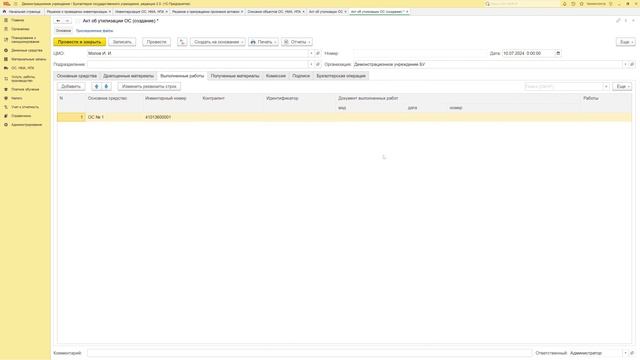The image size is (640, 360).
Task: Expand the ЦМО dropdown arrow
Action: pos(311,53)
